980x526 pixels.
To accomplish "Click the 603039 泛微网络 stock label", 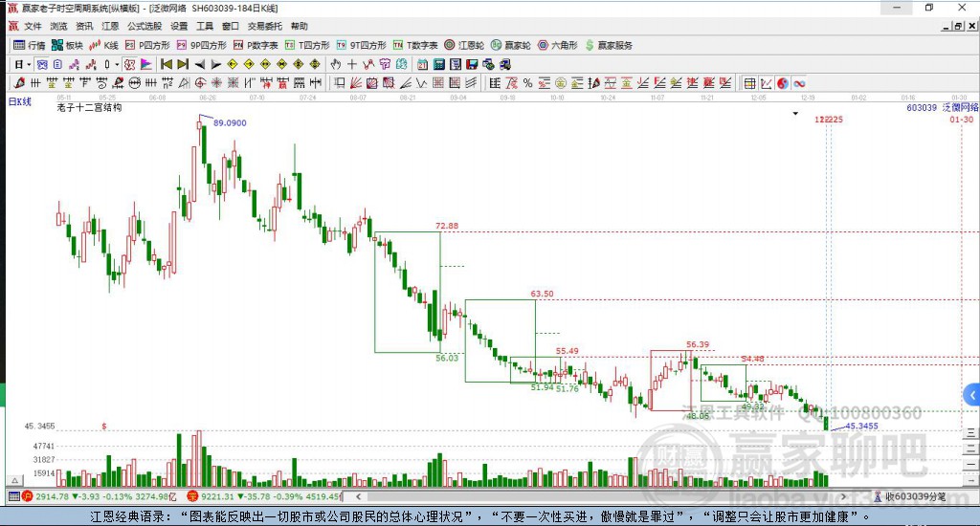I will (x=943, y=107).
